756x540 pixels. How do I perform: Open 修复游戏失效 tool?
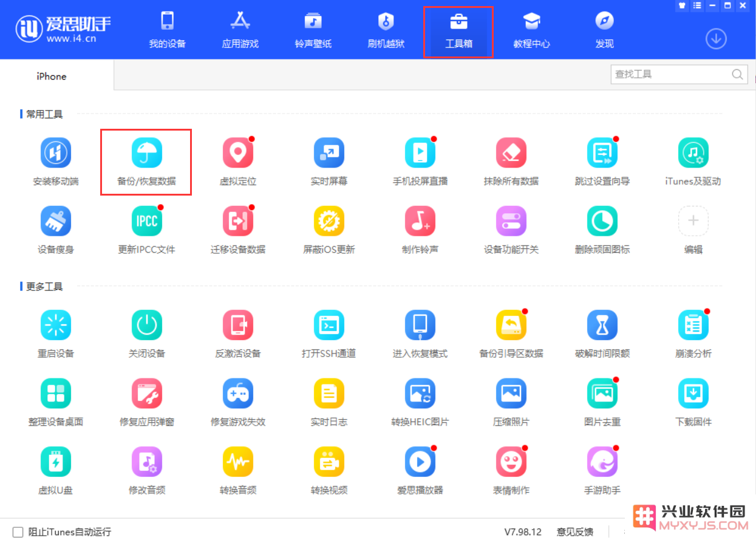coord(238,402)
